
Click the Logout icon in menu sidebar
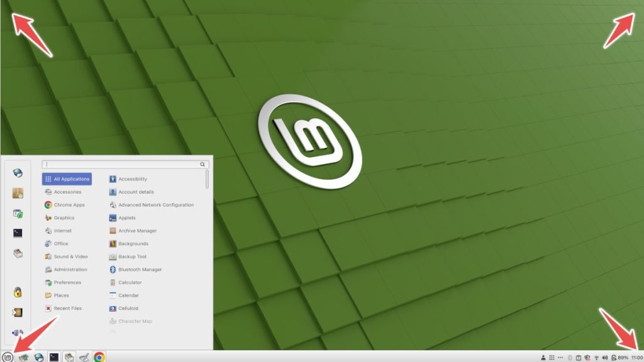[x=17, y=313]
